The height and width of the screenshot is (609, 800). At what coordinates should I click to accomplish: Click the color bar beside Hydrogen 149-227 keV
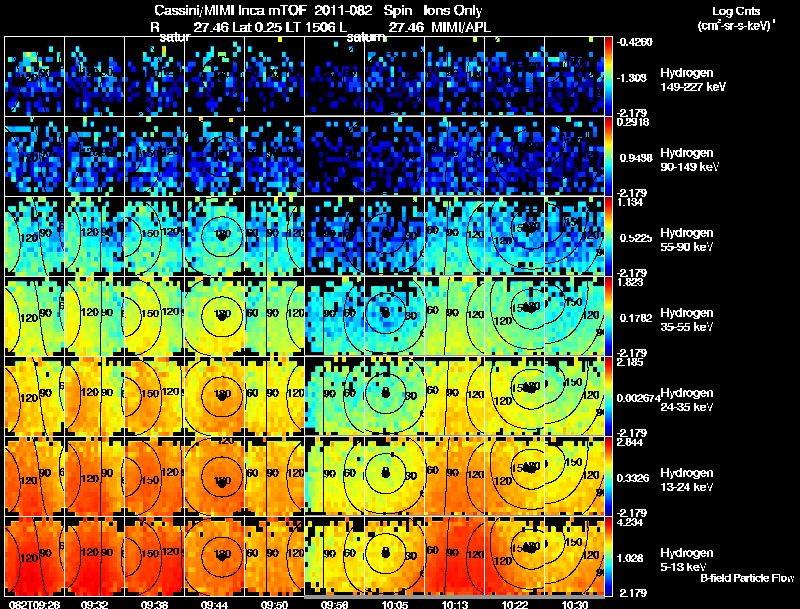[608, 77]
